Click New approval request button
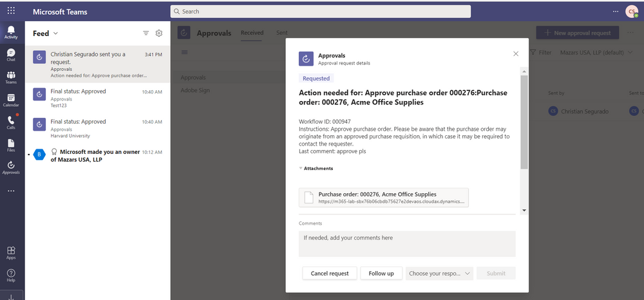Screen dimensions: 644x300 (578, 33)
